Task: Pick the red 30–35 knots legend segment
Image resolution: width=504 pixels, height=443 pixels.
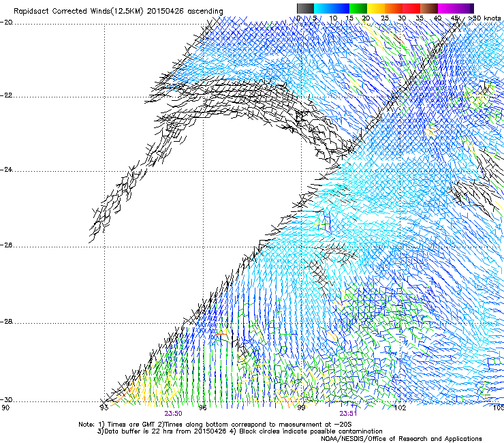Action: [411, 8]
